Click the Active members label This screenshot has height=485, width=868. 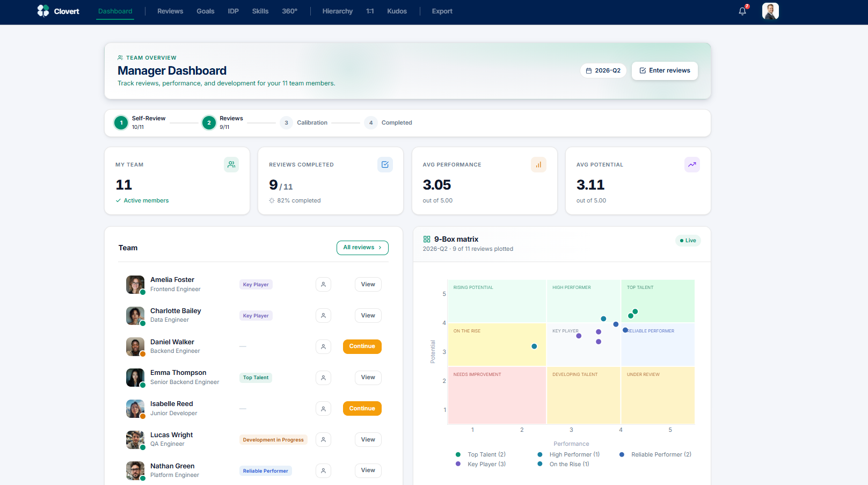pos(146,201)
